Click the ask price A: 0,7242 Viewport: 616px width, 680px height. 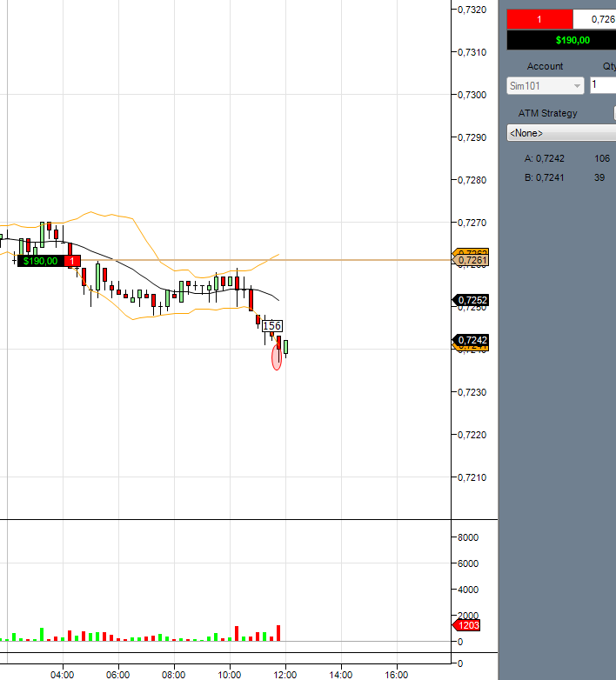[x=545, y=159]
